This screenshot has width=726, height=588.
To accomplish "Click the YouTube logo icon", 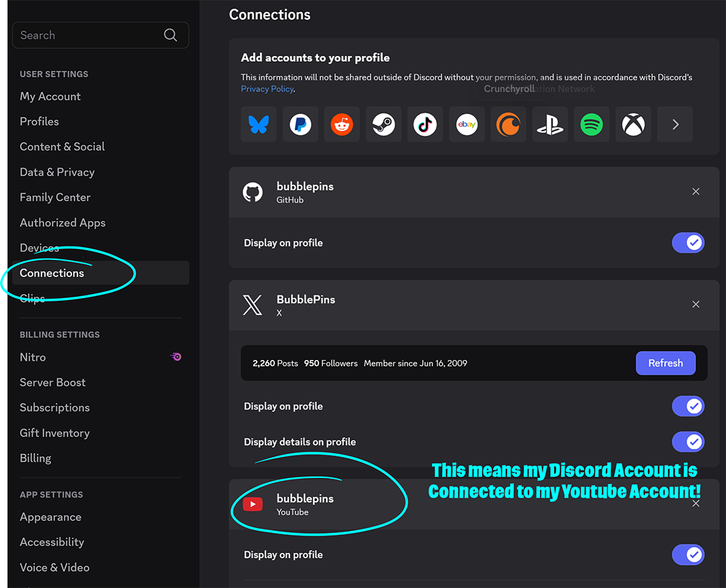I will (253, 504).
